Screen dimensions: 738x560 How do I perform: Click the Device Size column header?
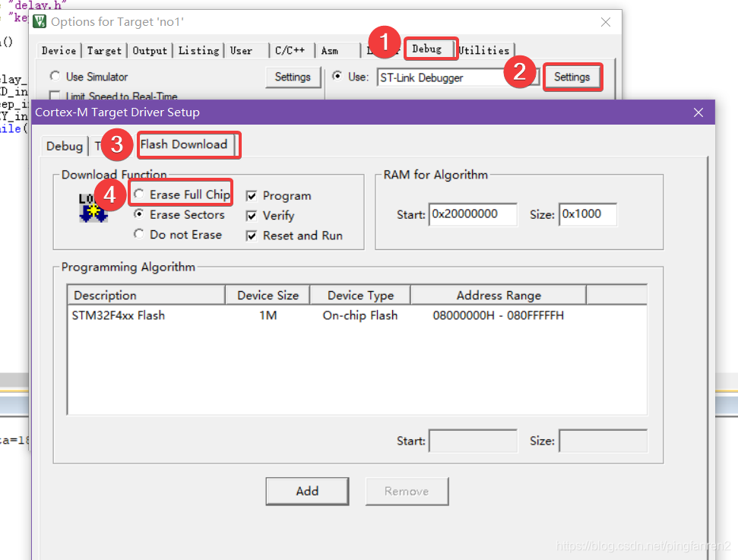pyautogui.click(x=268, y=295)
